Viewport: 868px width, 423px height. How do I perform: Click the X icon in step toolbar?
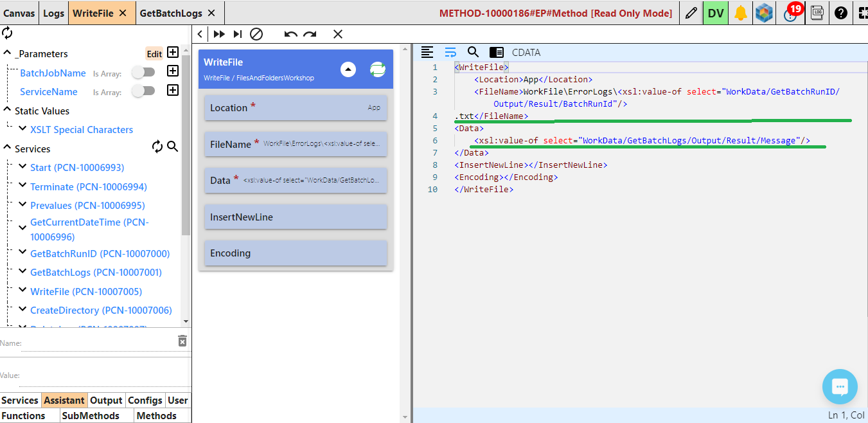coord(338,34)
